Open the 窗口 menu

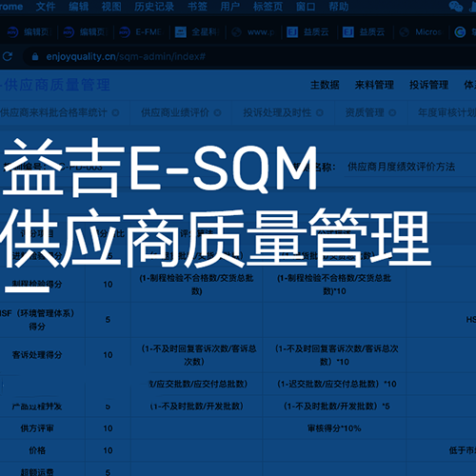click(306, 7)
